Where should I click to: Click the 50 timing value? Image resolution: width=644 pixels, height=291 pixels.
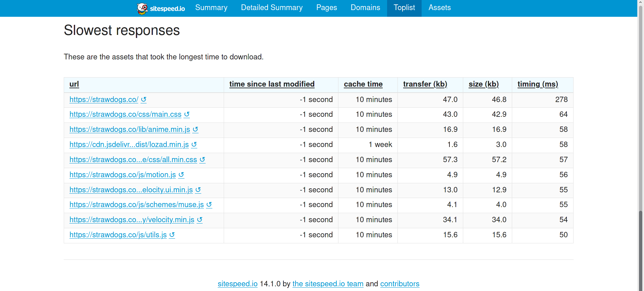click(x=563, y=235)
